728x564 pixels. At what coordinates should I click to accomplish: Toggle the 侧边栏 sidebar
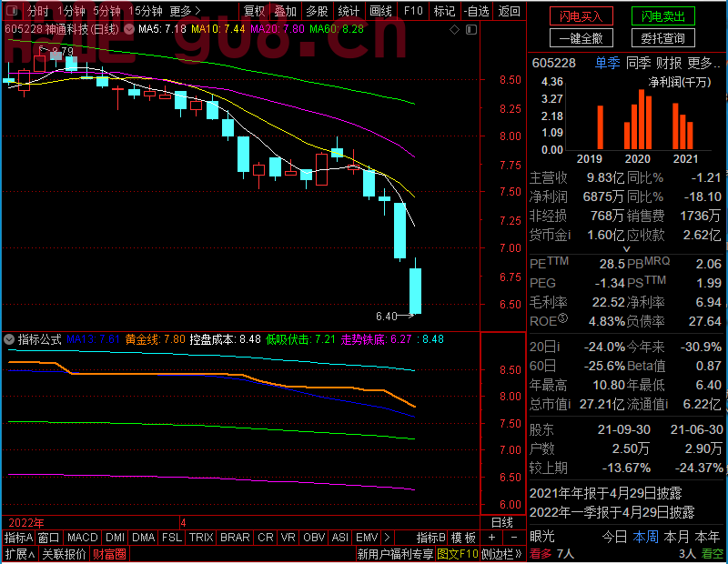pos(501,554)
